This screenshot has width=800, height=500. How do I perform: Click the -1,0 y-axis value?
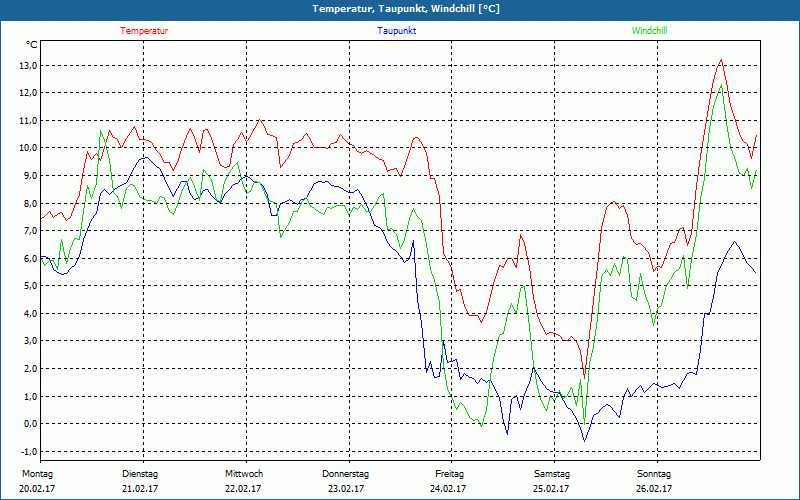coord(28,452)
